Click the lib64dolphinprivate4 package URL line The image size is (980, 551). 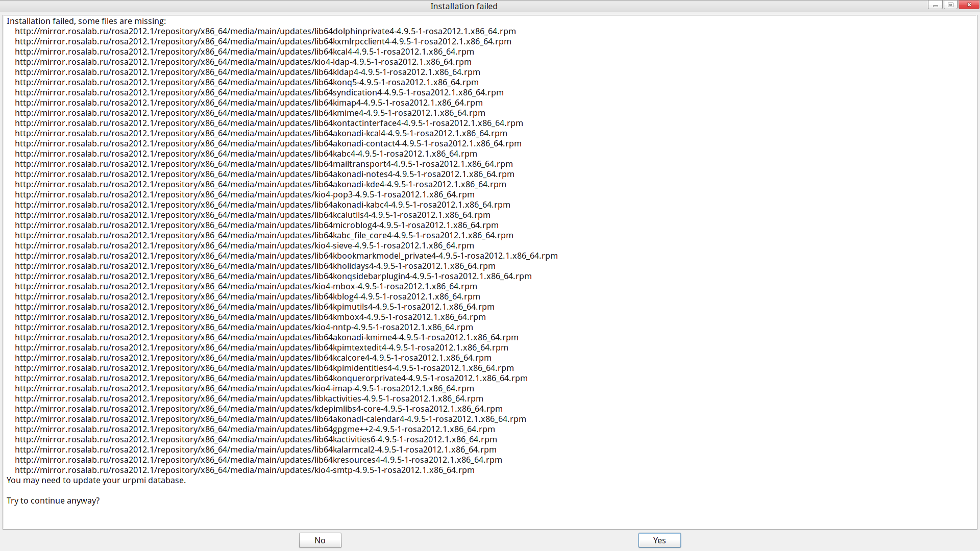[x=265, y=31]
